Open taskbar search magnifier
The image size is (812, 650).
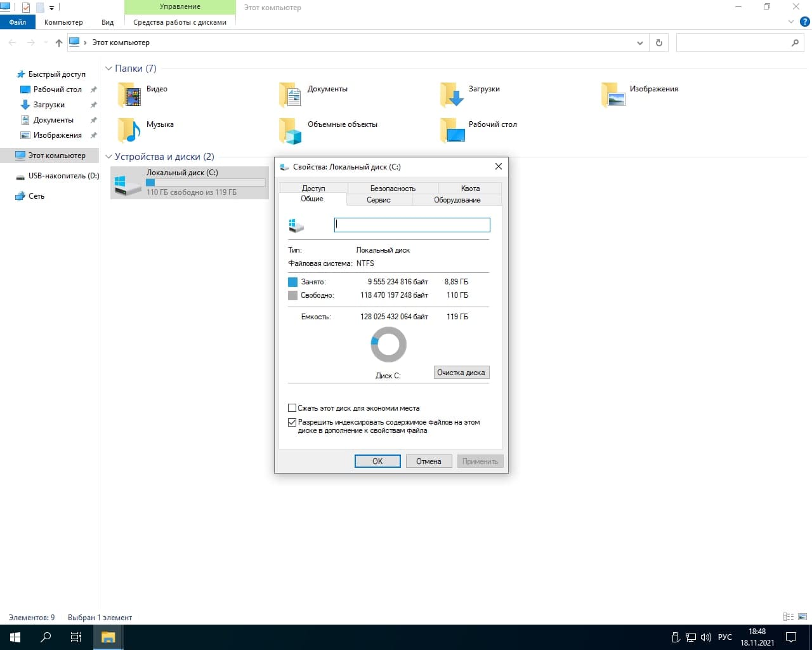click(46, 637)
